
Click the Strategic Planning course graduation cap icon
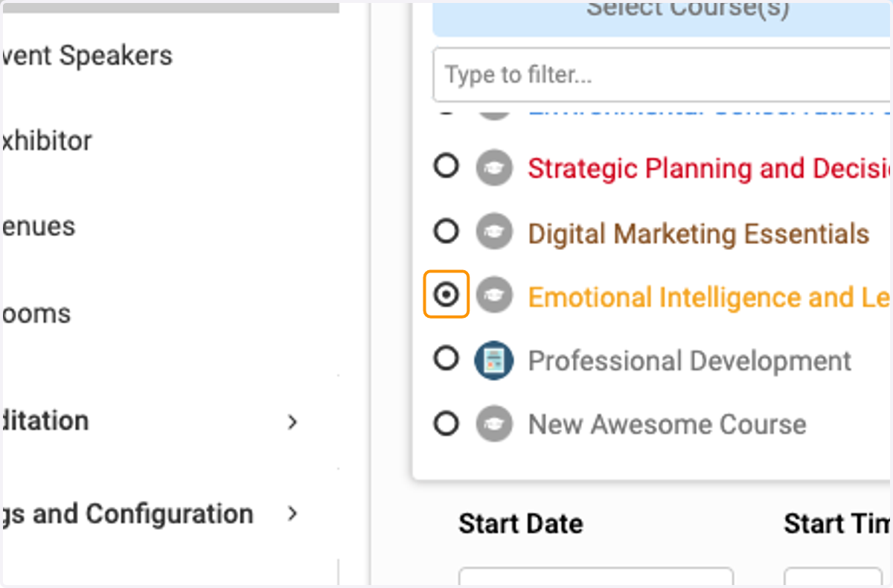(494, 167)
